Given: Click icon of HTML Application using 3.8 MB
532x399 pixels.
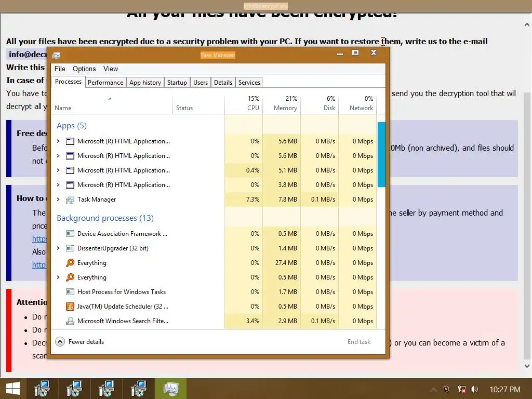Looking at the screenshot, I should point(70,185).
